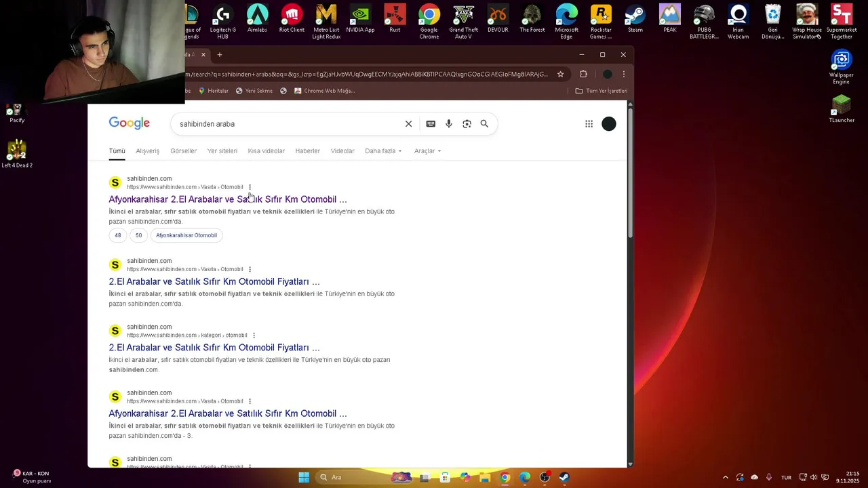Open the Rust desktop shortcut
The height and width of the screenshot is (488, 868).
coord(395,20)
